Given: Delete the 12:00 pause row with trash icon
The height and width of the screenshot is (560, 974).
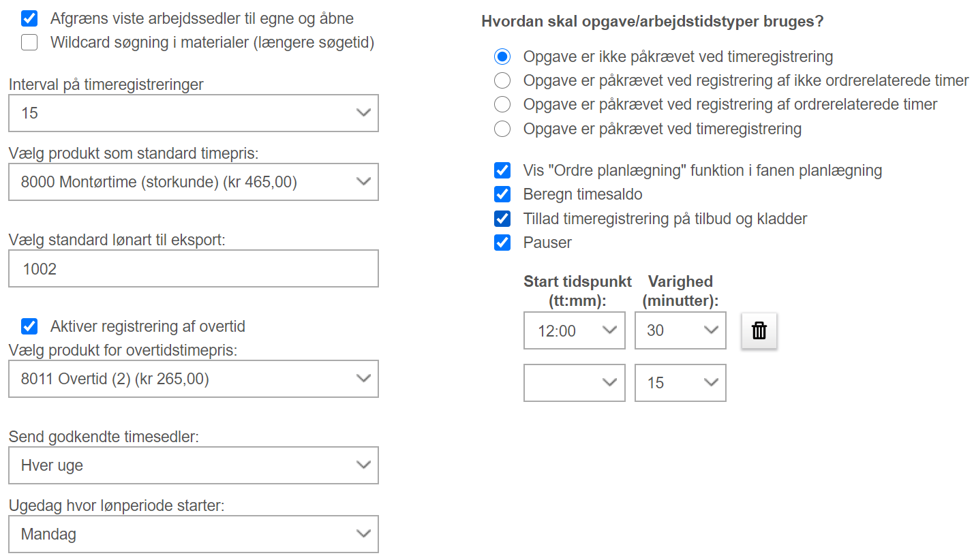Looking at the screenshot, I should click(759, 331).
